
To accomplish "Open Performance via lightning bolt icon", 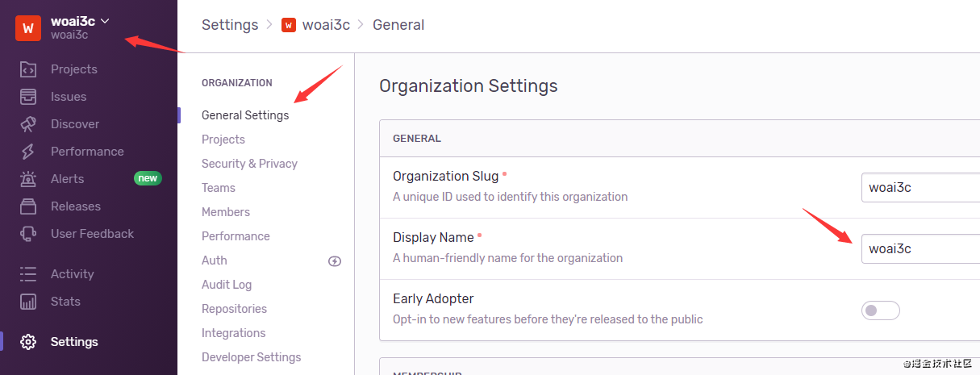I will tap(28, 152).
